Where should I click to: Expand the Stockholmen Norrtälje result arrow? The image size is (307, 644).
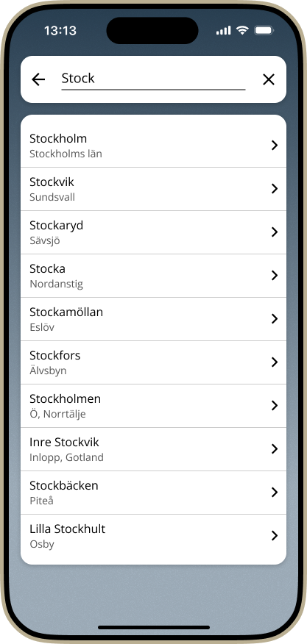[x=275, y=405]
